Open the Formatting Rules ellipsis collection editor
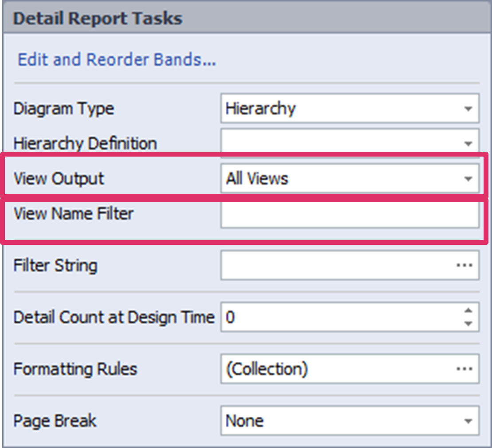The height and width of the screenshot is (448, 492). tap(464, 369)
